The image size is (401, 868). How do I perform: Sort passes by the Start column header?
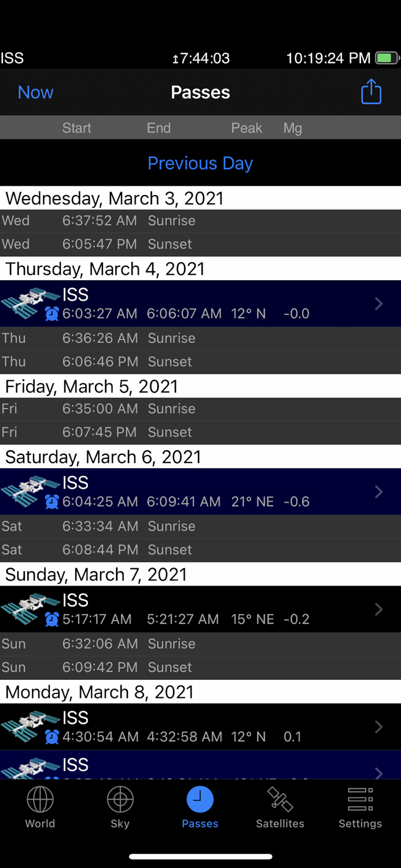coord(76,128)
